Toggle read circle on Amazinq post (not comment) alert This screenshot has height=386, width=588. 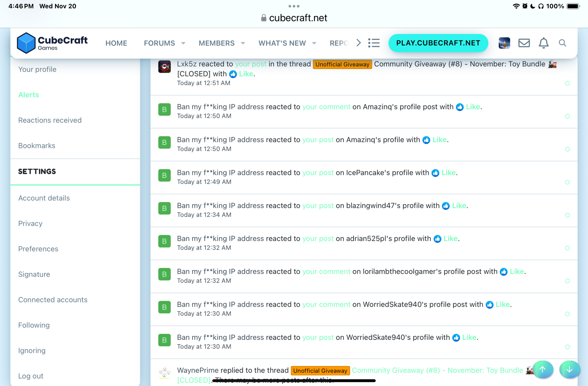click(567, 149)
